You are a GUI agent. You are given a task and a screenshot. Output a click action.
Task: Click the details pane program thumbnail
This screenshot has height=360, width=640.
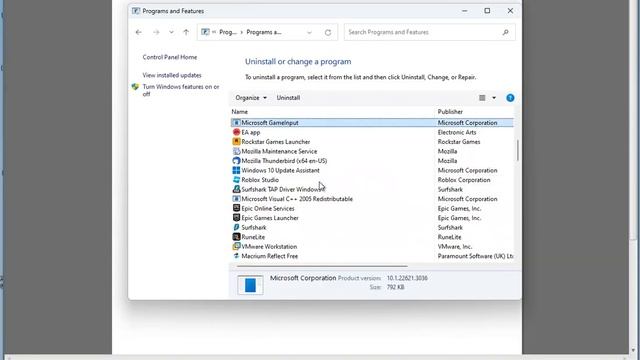coord(250,285)
